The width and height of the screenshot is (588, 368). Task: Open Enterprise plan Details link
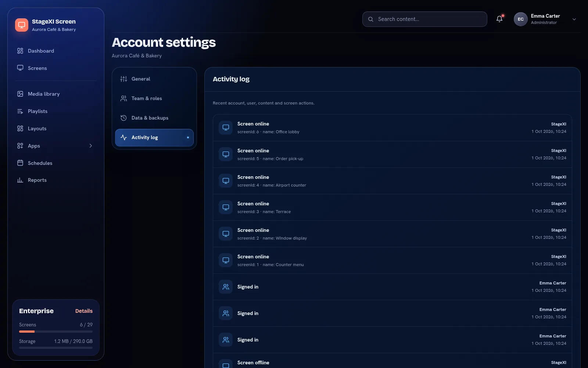pyautogui.click(x=84, y=311)
